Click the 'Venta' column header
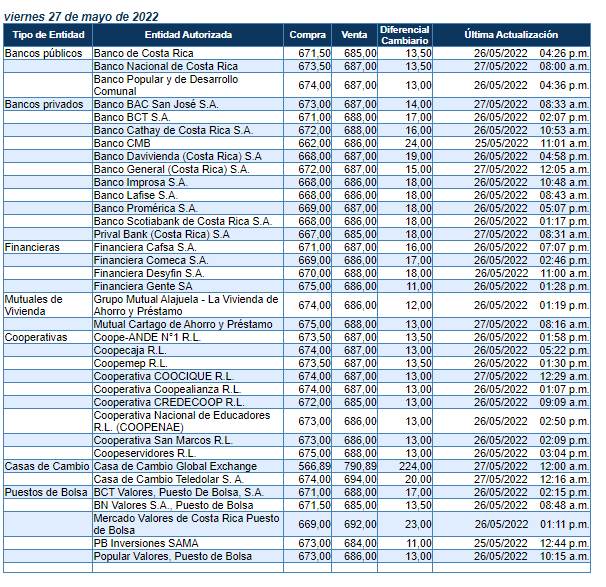Viewport: 606px width, 587px height. (354, 35)
